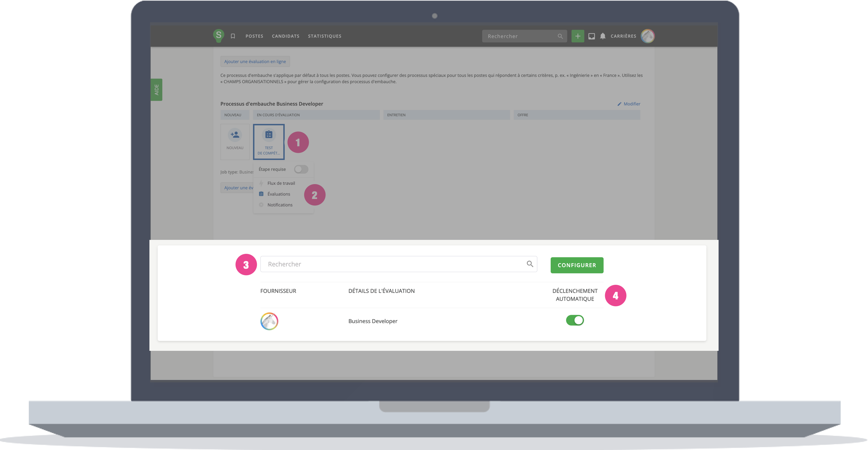Select Évaluations in the step popup menu
Image resolution: width=868 pixels, height=450 pixels.
click(278, 194)
